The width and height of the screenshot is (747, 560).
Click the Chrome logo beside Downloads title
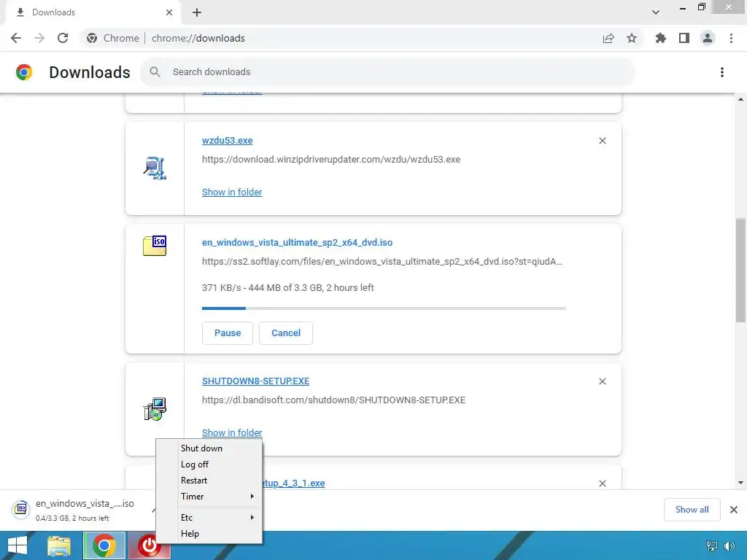tap(24, 72)
